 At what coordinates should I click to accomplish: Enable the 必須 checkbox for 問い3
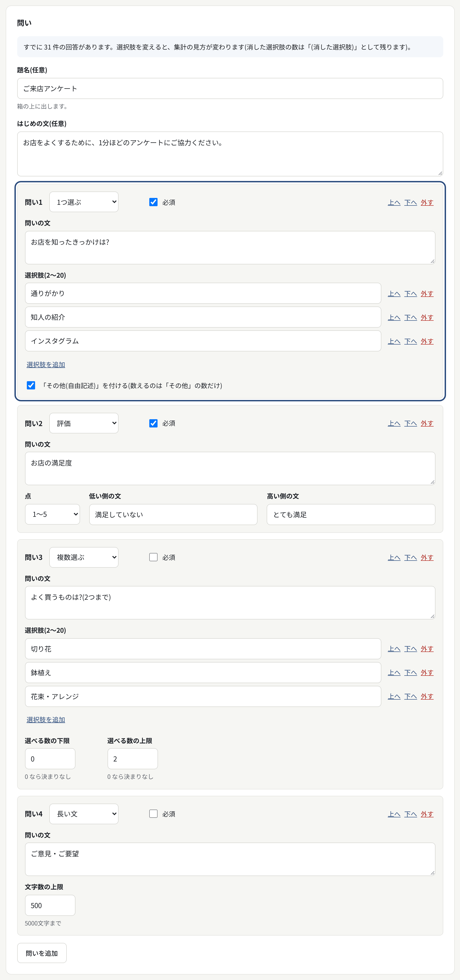click(x=153, y=557)
